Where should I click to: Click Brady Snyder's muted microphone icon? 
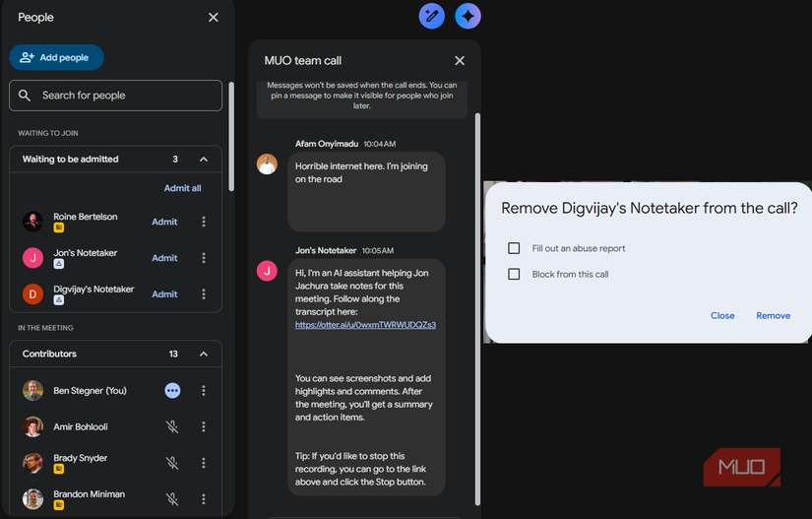[x=172, y=463]
